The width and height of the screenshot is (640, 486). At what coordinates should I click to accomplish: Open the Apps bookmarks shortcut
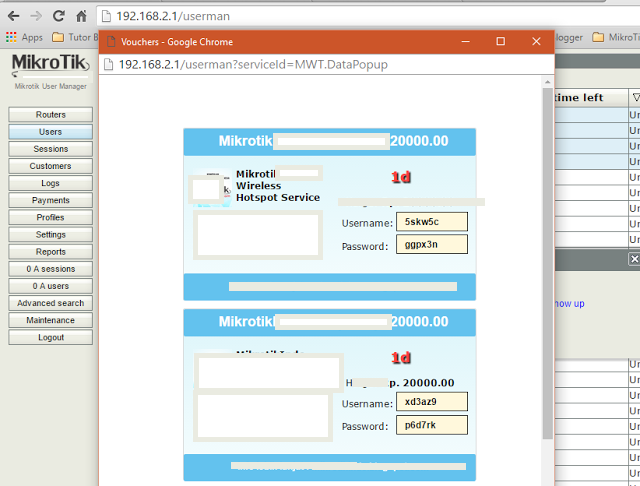point(23,37)
